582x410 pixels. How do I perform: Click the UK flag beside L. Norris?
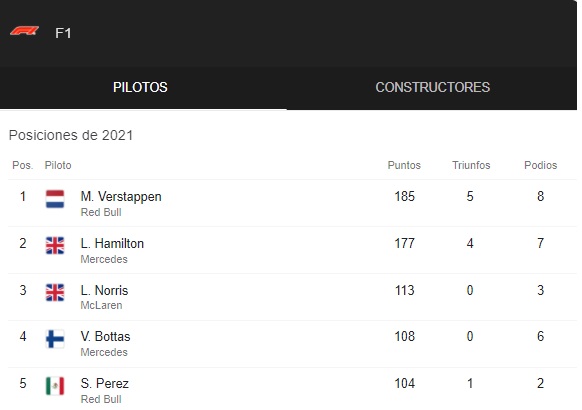click(x=55, y=292)
